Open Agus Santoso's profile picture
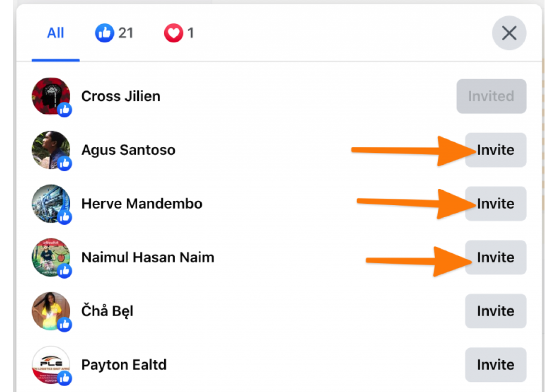Screen dimensions: 557x392 (51, 150)
